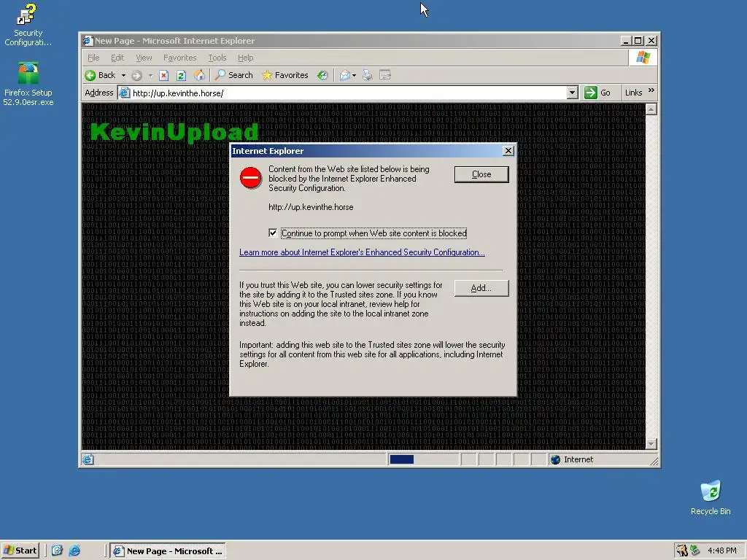This screenshot has width=747, height=560.
Task: Launch Internet Explorer from quick launch
Action: coord(75,551)
